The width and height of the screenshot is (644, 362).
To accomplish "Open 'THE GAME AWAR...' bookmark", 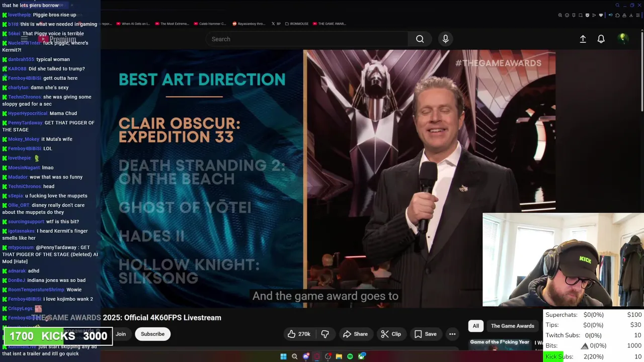I will coord(329,24).
